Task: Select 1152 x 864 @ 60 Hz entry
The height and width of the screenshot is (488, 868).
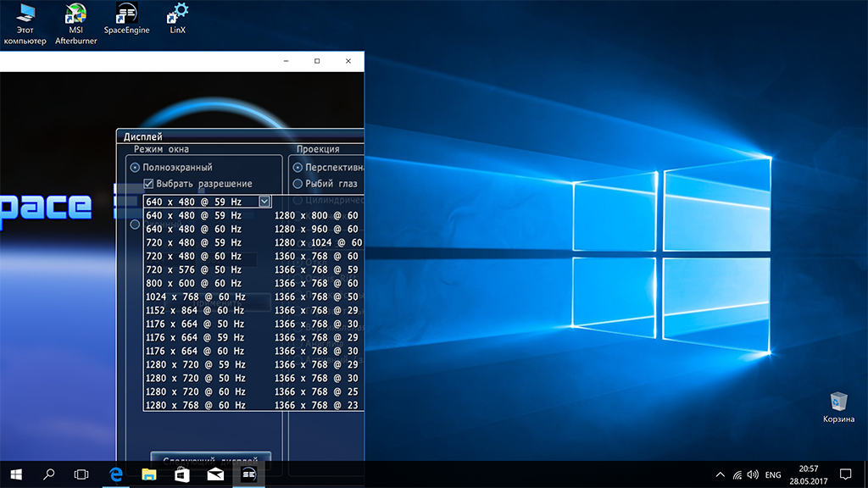Action: pos(196,310)
